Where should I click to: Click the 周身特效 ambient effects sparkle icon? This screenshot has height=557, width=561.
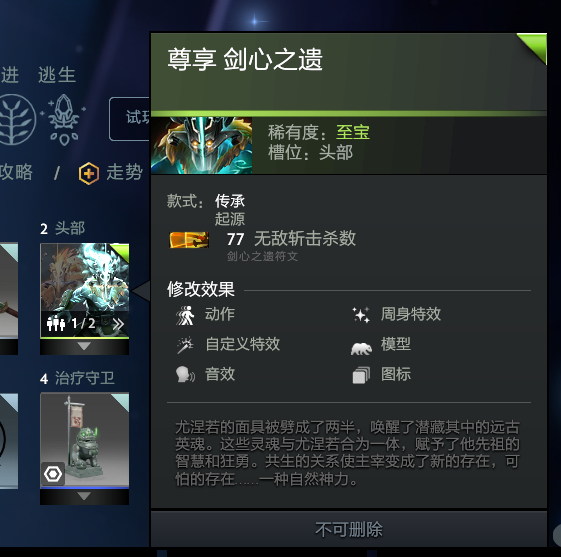point(361,315)
